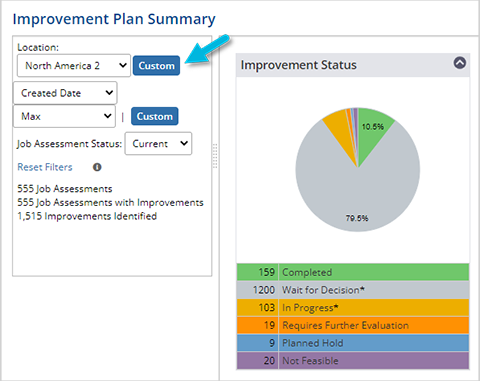
Task: Click the Custom button beside Location
Action: pos(156,66)
